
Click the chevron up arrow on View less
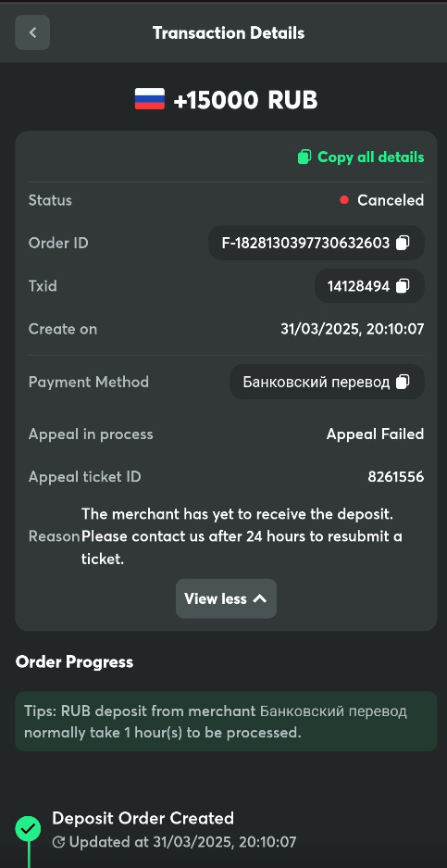tap(259, 598)
